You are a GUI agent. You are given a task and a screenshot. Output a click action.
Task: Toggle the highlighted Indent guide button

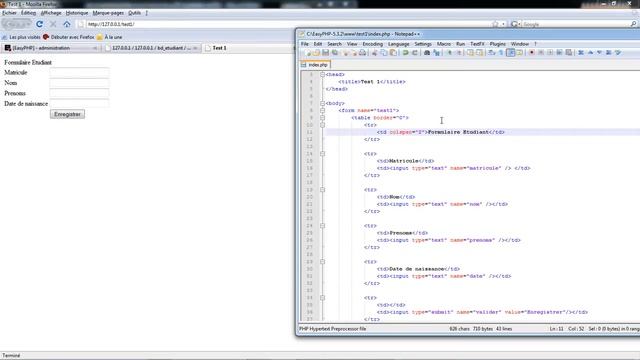[x=510, y=53]
